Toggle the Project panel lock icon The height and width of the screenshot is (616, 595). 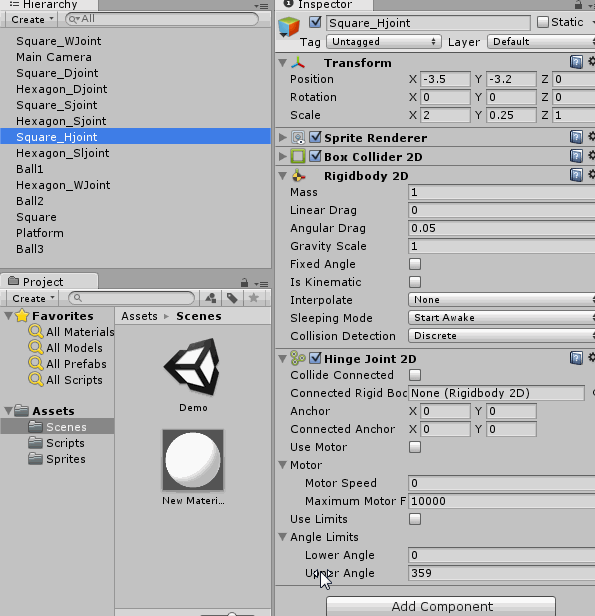(x=244, y=282)
